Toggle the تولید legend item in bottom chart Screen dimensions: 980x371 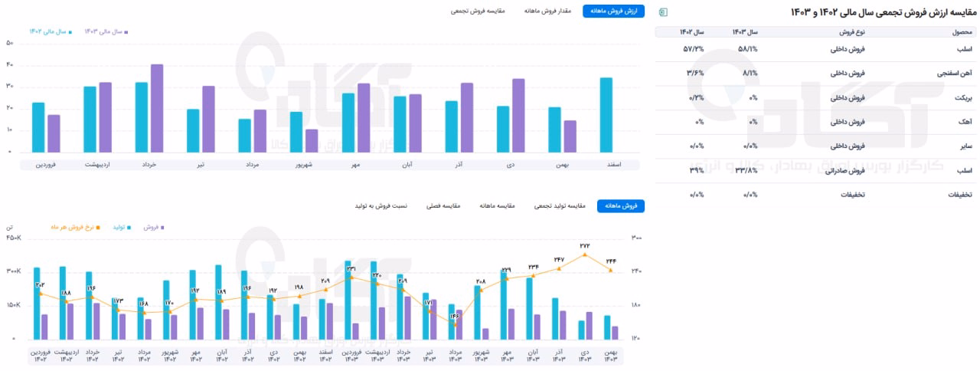click(x=122, y=228)
